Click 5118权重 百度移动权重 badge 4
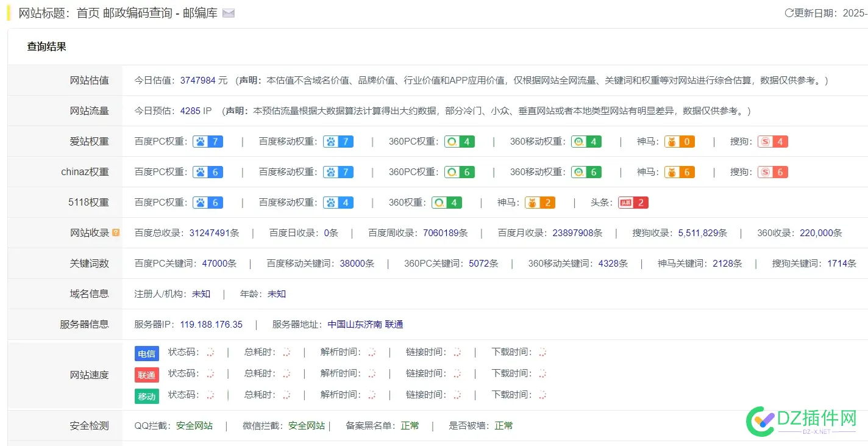The width and height of the screenshot is (868, 446). pos(338,203)
